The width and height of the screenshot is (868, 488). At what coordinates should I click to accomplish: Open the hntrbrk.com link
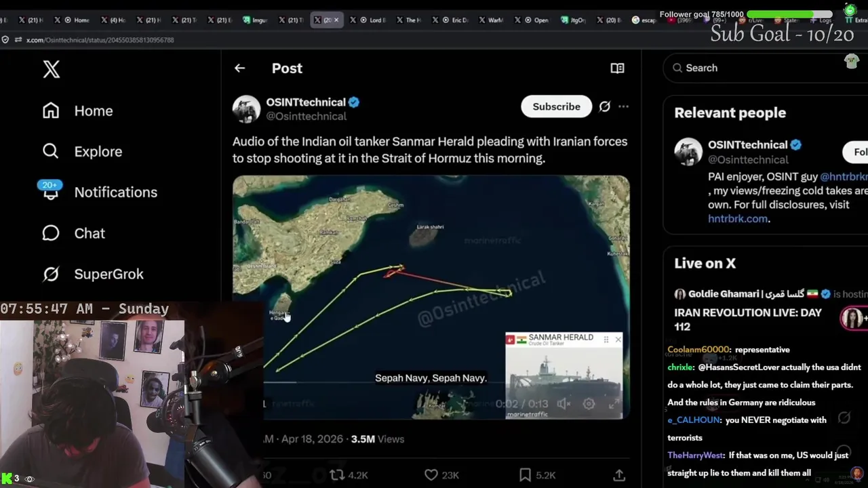pos(738,219)
